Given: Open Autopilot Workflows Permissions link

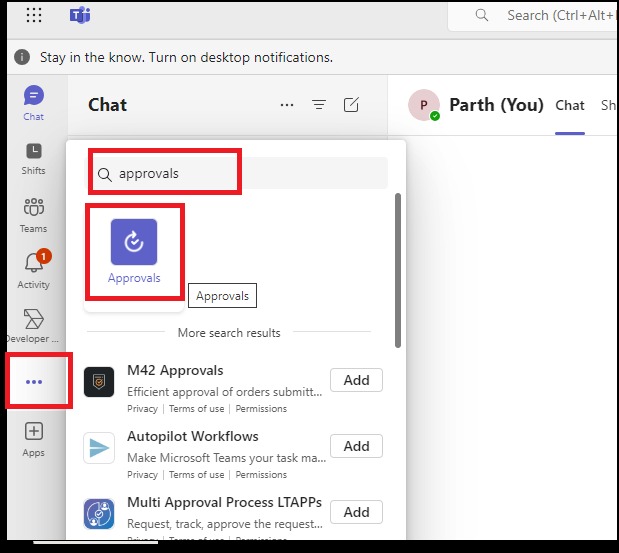Looking at the screenshot, I should click(261, 474).
